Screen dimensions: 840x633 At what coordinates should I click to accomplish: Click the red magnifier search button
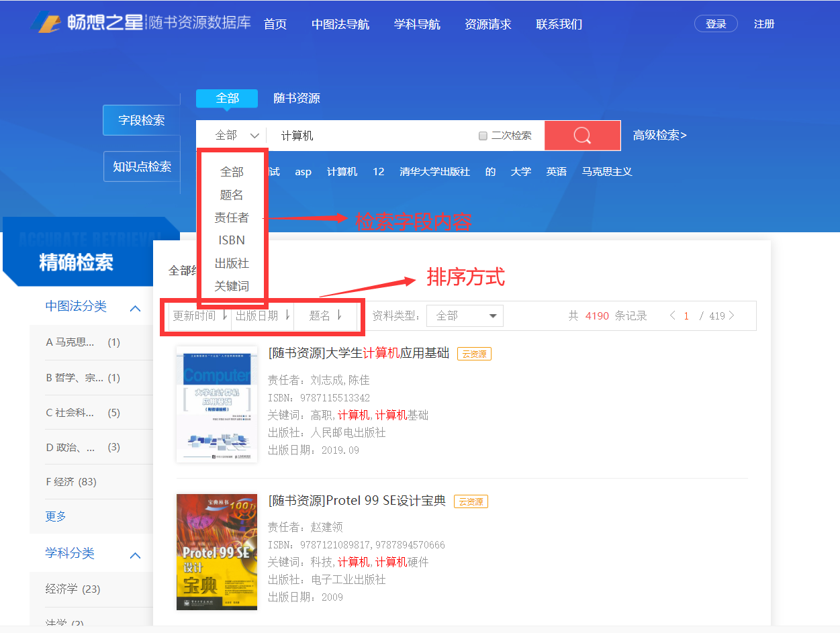pos(582,136)
